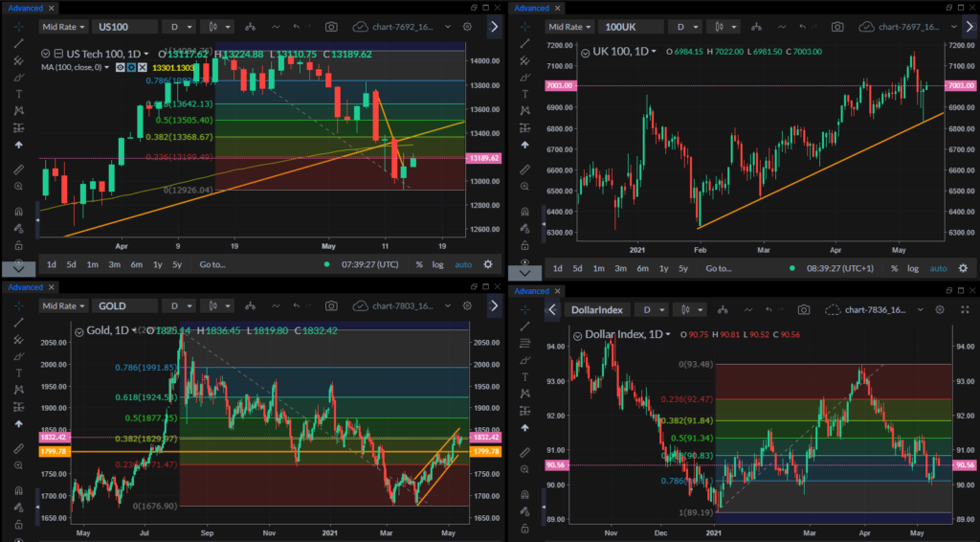The height and width of the screenshot is (542, 980).
Task: Open the chart style dropdown in US100 panel
Action: [219, 27]
